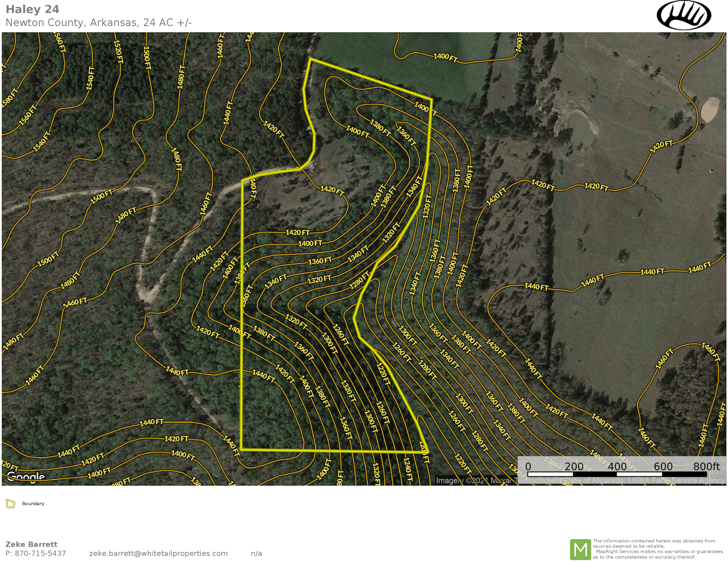
Task: Click the 1220 FT contour label inside the boundary
Action: pos(383,374)
